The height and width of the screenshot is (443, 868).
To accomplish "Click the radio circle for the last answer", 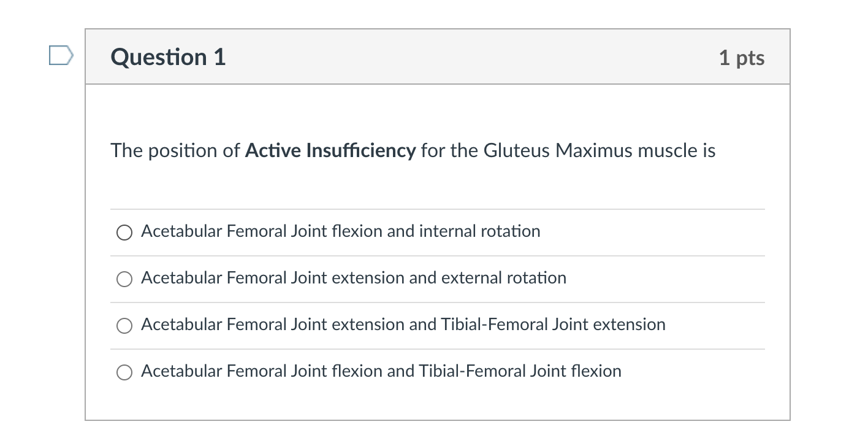I will [x=124, y=372].
